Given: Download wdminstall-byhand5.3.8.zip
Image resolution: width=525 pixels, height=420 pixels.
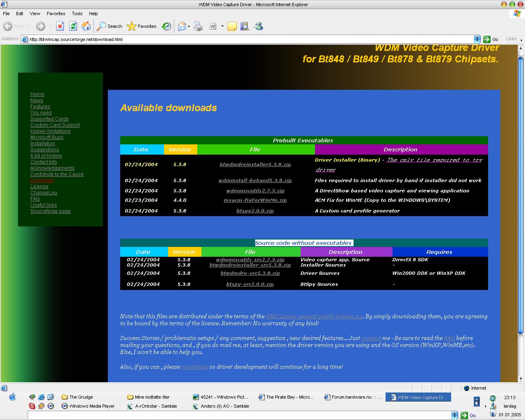Looking at the screenshot, I should 255,180.
